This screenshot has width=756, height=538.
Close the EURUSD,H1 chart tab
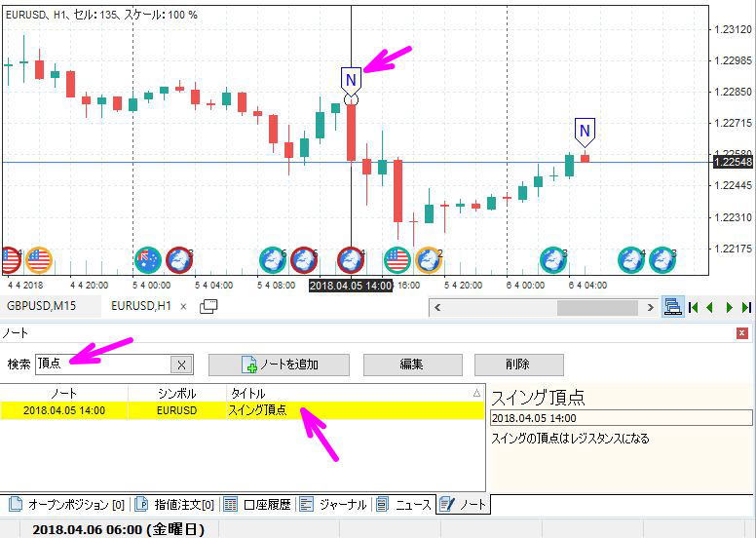tap(183, 306)
